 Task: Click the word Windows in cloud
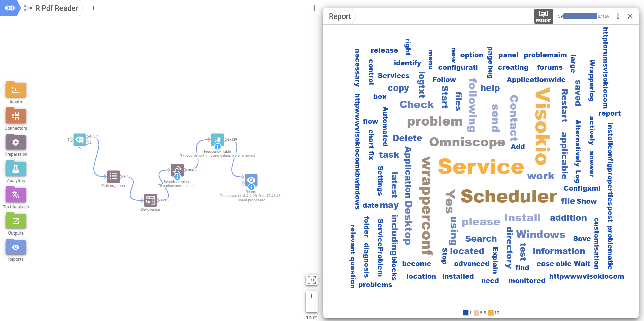coord(540,234)
